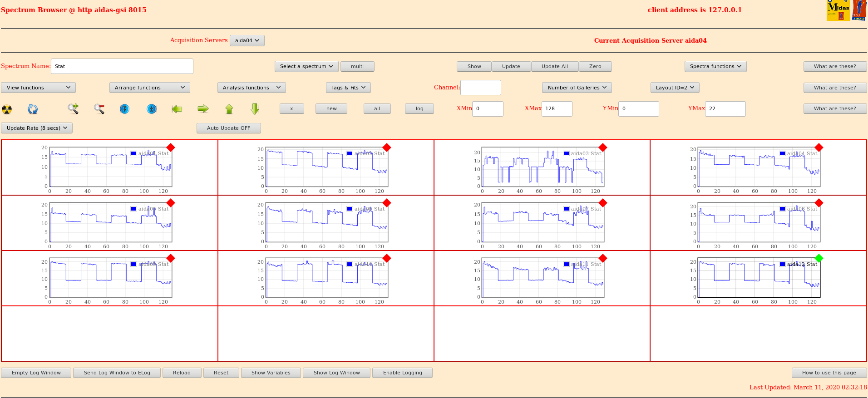Open the View functions menu
The height and width of the screenshot is (398, 868).
(x=38, y=88)
